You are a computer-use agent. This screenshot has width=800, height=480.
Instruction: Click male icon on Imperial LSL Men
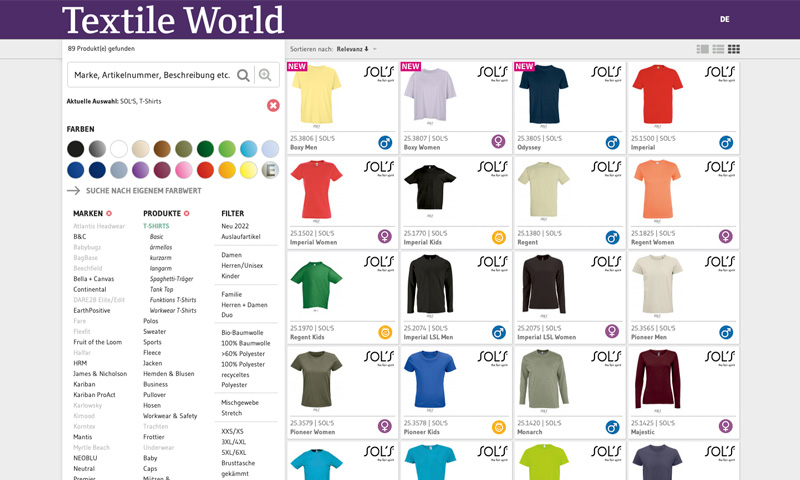point(498,332)
